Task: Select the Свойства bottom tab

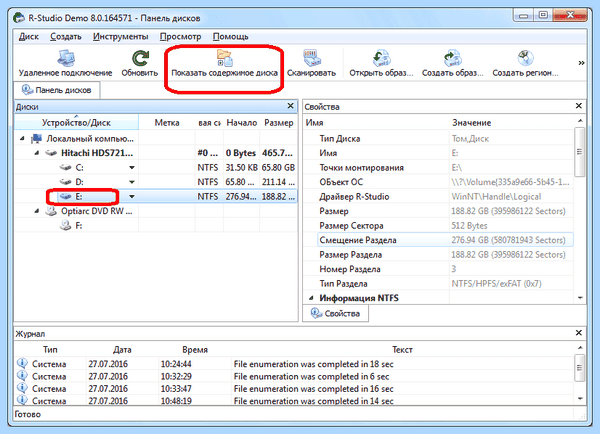Action: tap(336, 313)
